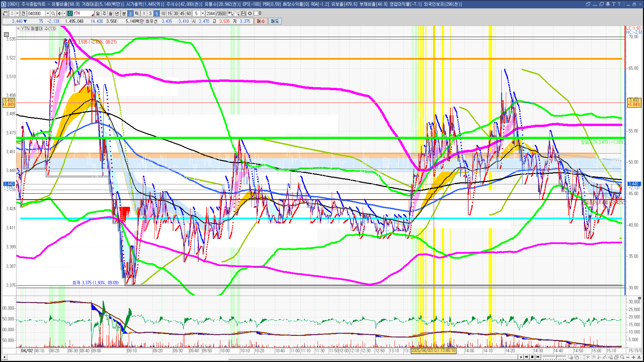Click the 매수 buy button
Image resolution: width=644 pixels, height=362 pixels.
click(x=261, y=21)
